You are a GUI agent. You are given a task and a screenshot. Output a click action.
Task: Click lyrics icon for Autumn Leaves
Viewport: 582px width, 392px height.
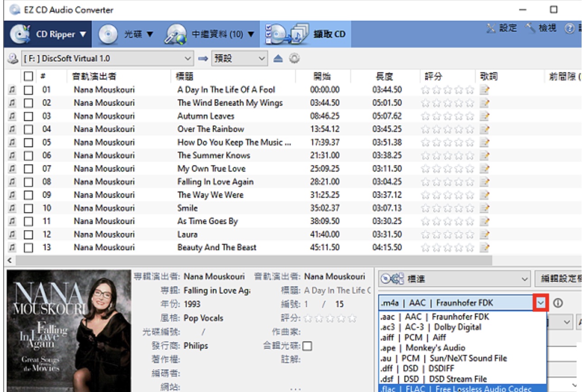point(484,116)
